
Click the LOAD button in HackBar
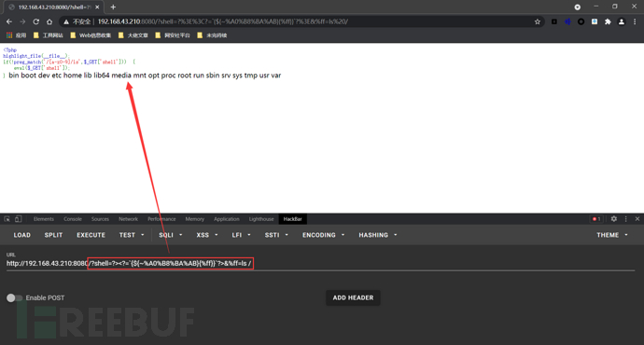pos(22,235)
